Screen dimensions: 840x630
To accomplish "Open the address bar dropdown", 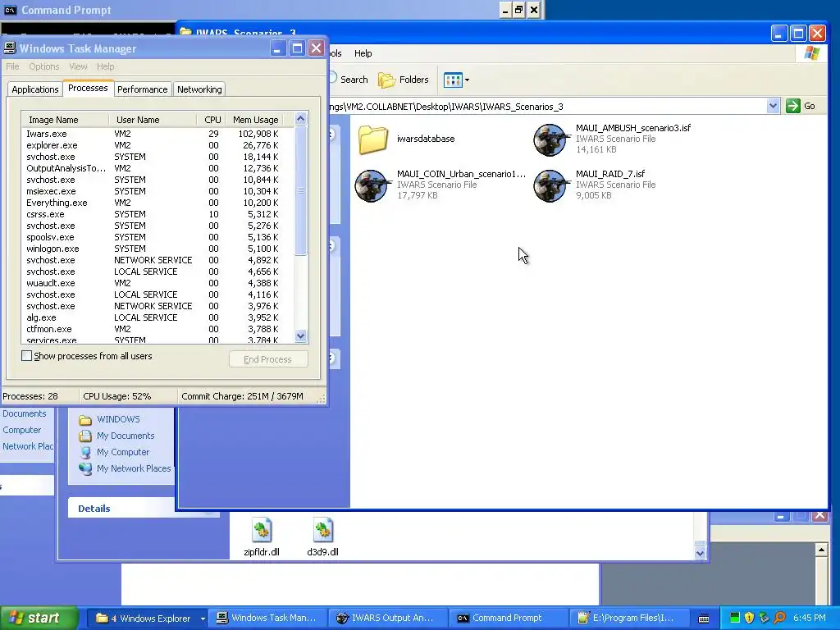I will [773, 106].
